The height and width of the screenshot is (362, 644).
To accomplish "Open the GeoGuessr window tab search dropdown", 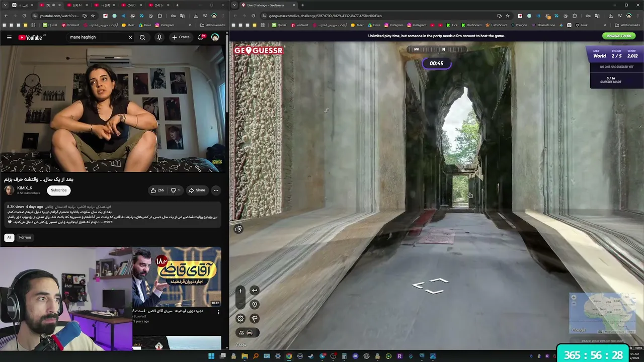I will point(234,5).
